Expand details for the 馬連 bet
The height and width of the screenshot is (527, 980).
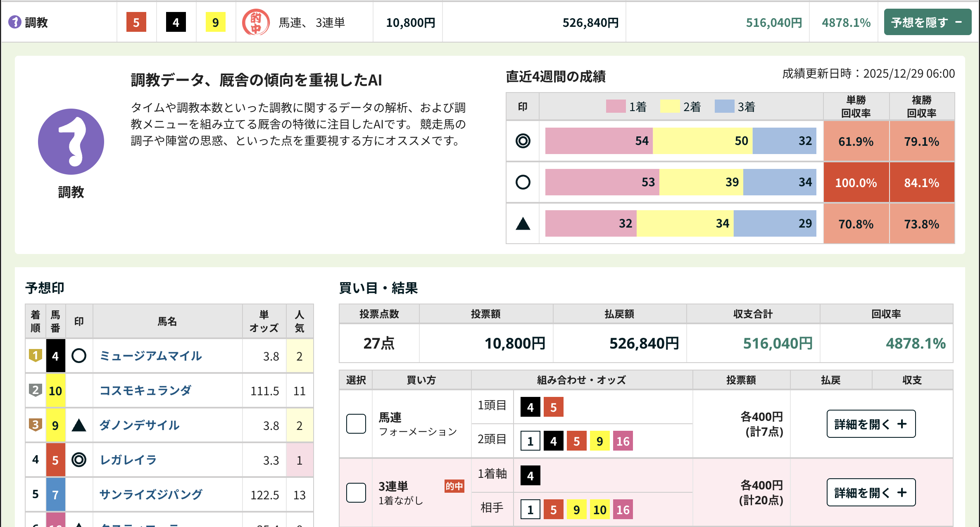click(x=871, y=424)
